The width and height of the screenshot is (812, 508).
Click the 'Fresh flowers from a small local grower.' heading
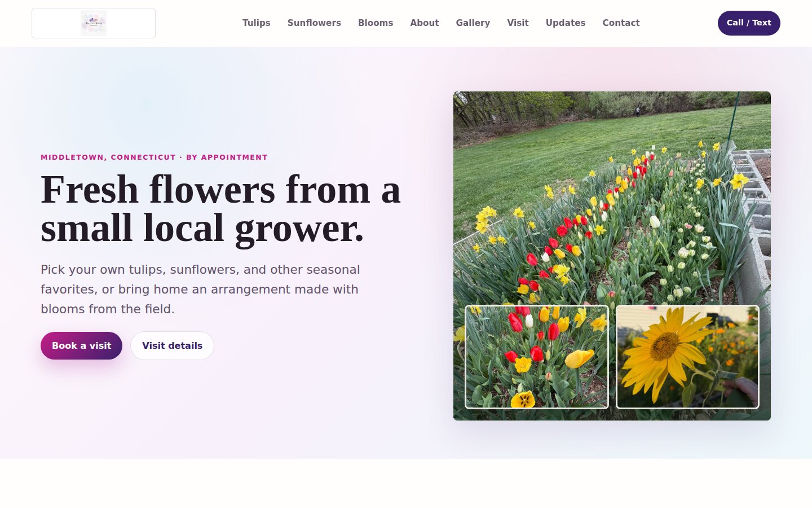(x=221, y=208)
